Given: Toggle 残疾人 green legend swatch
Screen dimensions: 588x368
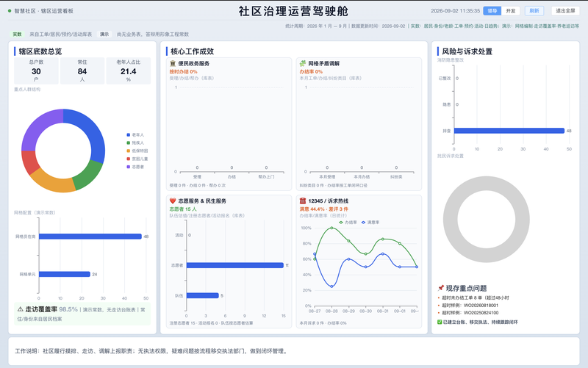Looking at the screenshot, I should click(128, 142).
